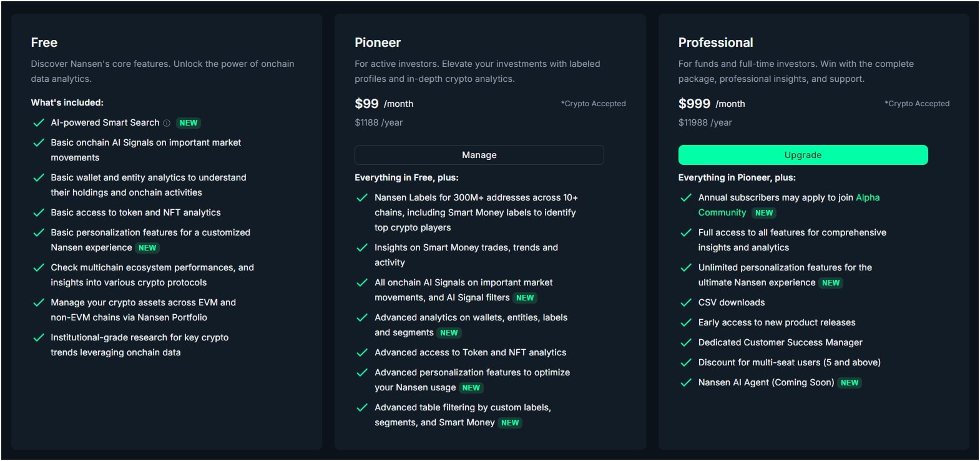980x461 pixels.
Task: Click the NEW badge after AI Signal filters
Action: click(525, 298)
